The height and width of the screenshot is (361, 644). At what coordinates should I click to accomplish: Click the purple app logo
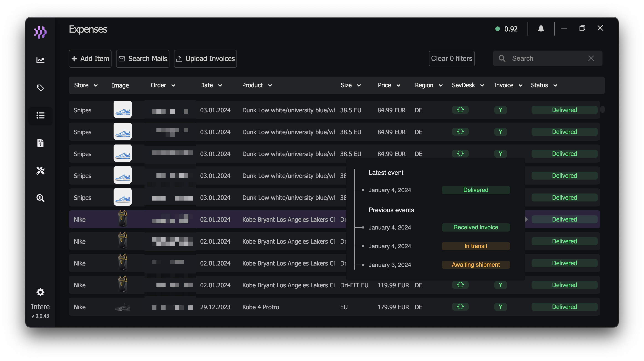point(40,32)
